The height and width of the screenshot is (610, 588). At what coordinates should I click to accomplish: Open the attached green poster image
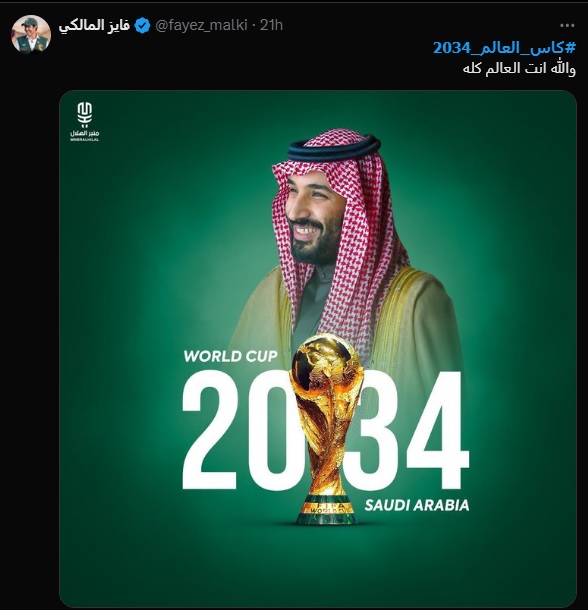click(318, 348)
